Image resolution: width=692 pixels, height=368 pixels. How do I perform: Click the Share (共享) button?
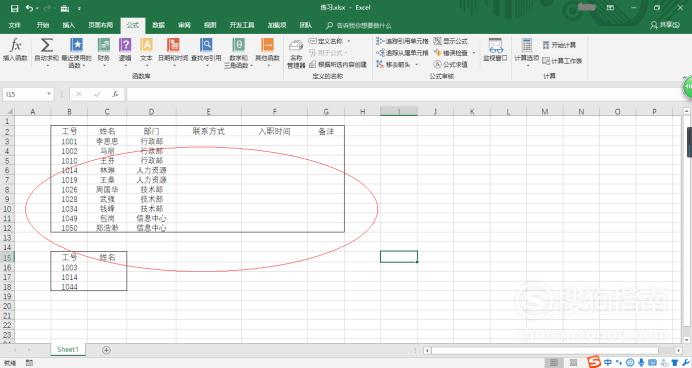[665, 25]
